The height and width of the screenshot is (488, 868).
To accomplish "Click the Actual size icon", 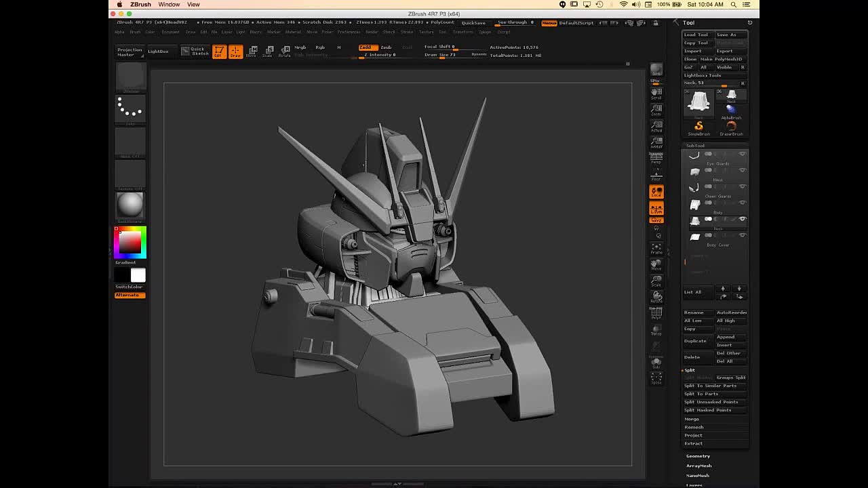I will [x=656, y=127].
